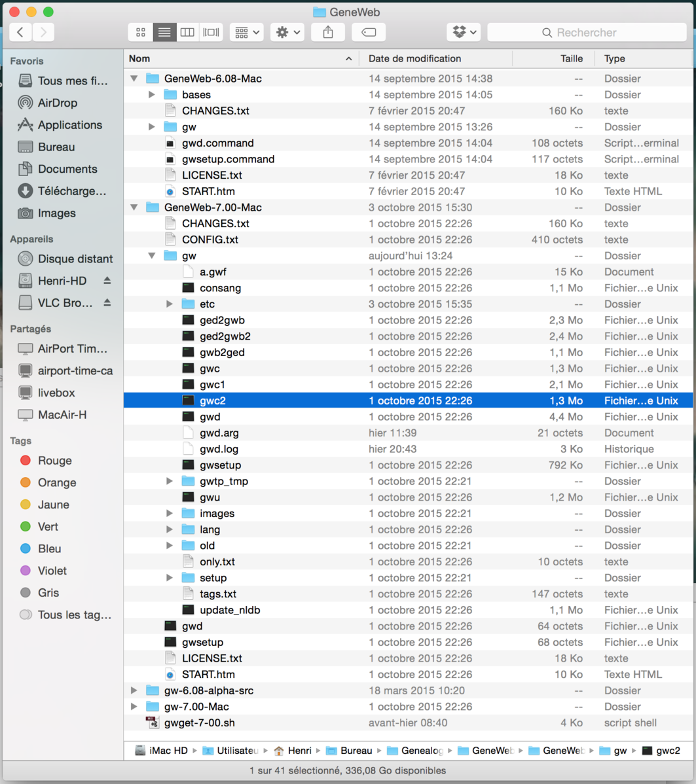This screenshot has width=696, height=784.
Task: Sort by the Taille column header
Action: pos(553,59)
